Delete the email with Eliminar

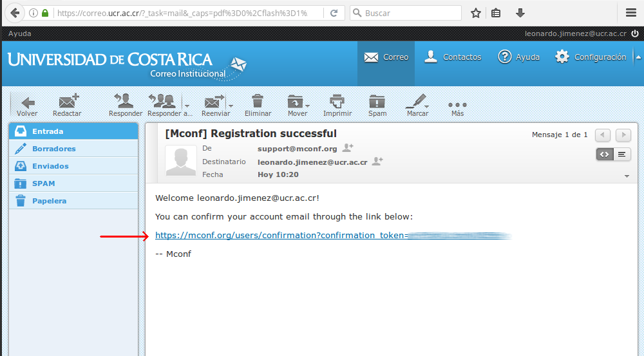(258, 103)
